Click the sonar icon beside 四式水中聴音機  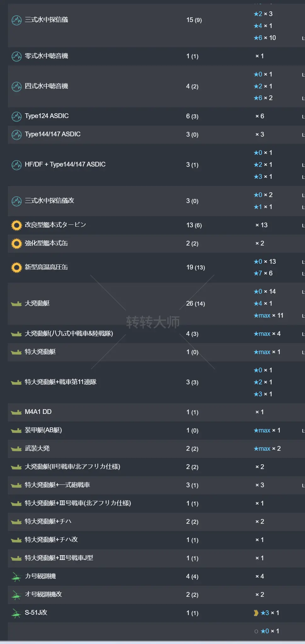(16, 86)
